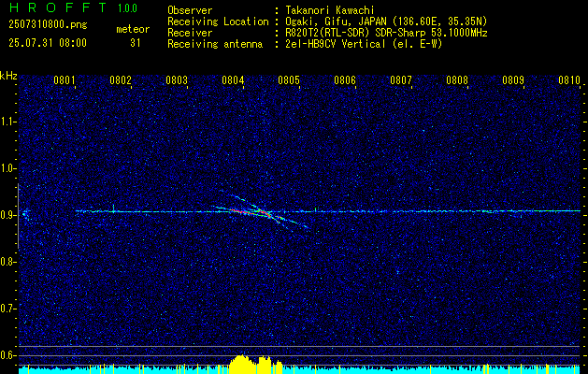Click the Receiving antenna field label
The height and width of the screenshot is (374, 588).
coord(215,44)
